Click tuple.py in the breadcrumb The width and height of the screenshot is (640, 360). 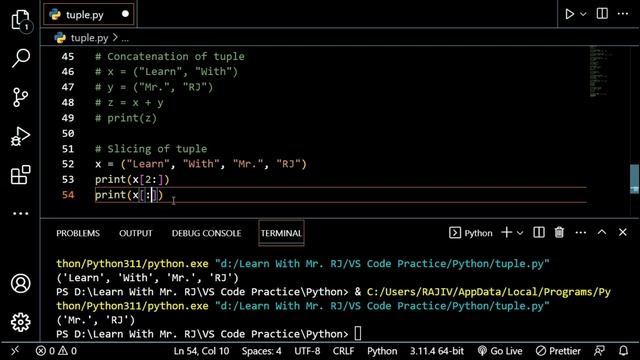pyautogui.click(x=89, y=38)
